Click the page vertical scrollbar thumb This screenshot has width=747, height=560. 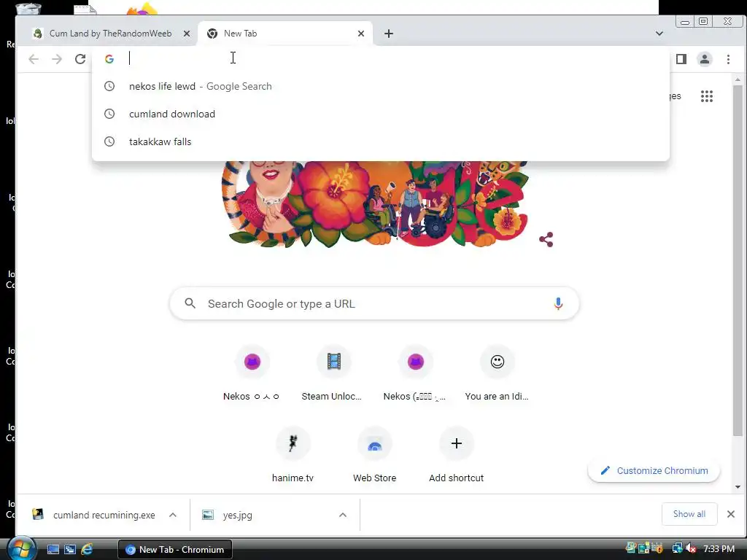click(738, 260)
